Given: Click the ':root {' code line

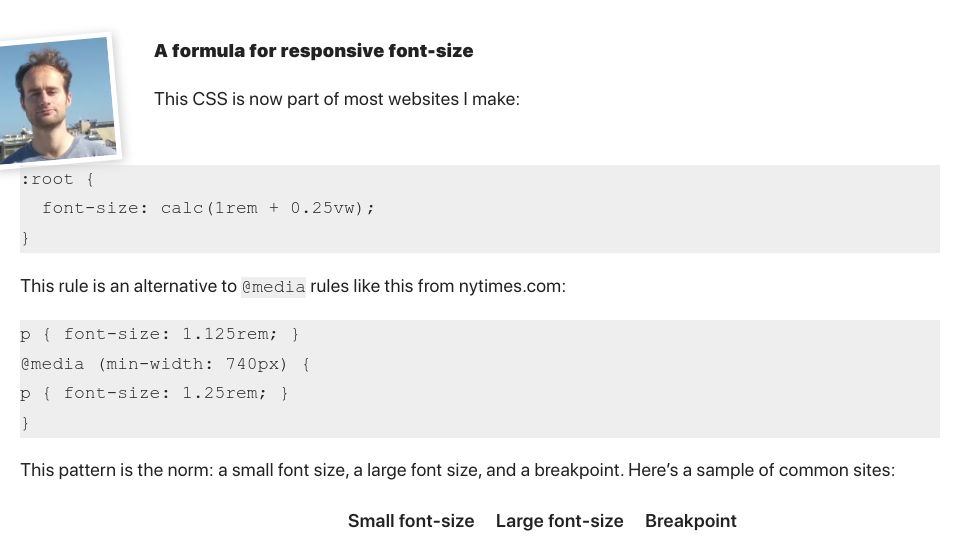Looking at the screenshot, I should [x=56, y=179].
